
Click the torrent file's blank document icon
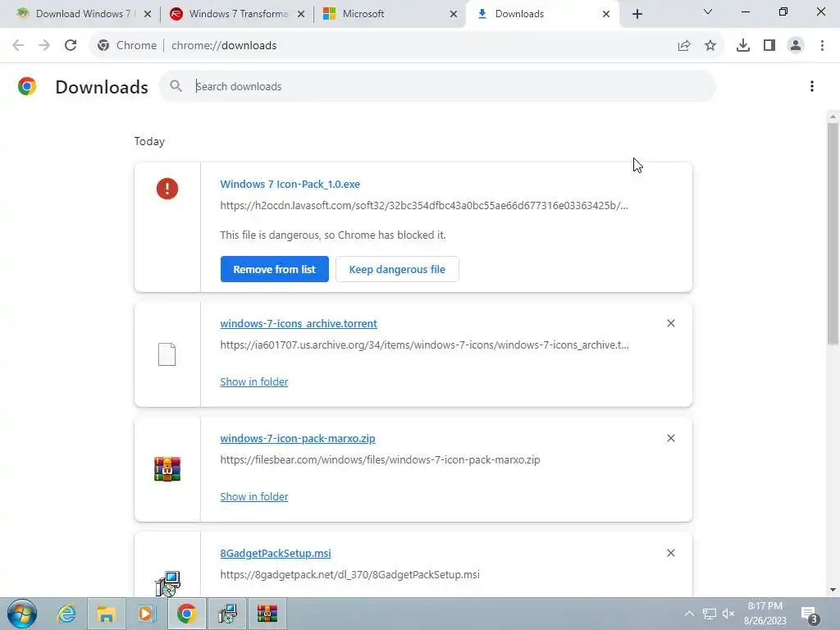[167, 354]
